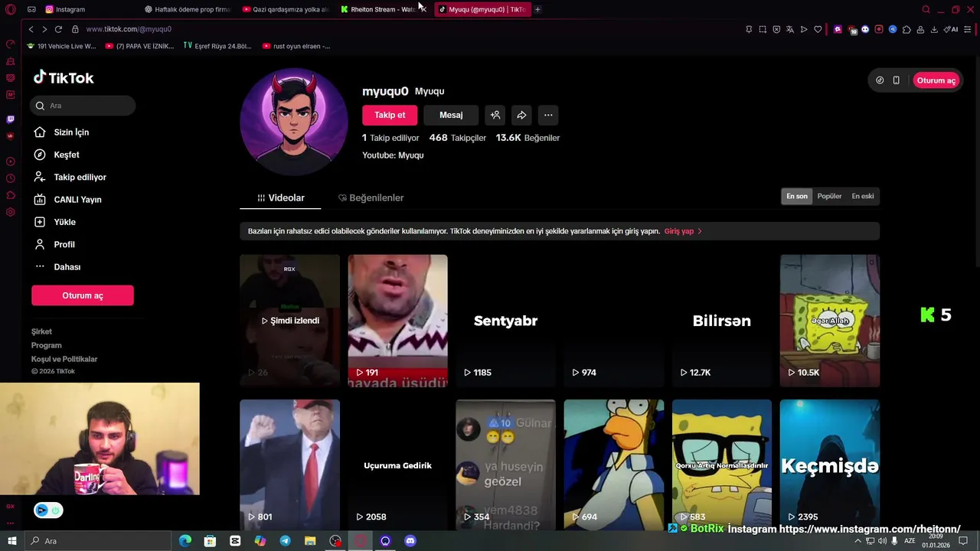Select the En son sort option
980x551 pixels.
tap(797, 196)
